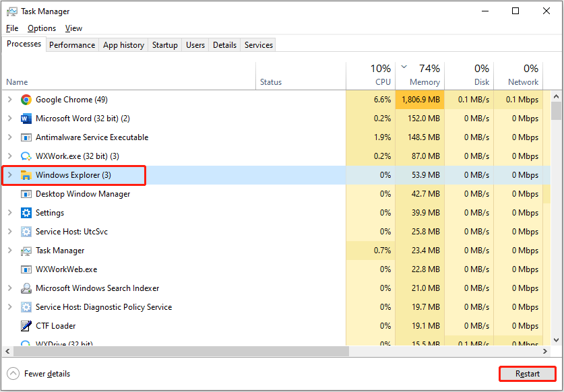Click the horizontal scrollbar right arrow
Screen dimensions: 564x392
[x=546, y=352]
